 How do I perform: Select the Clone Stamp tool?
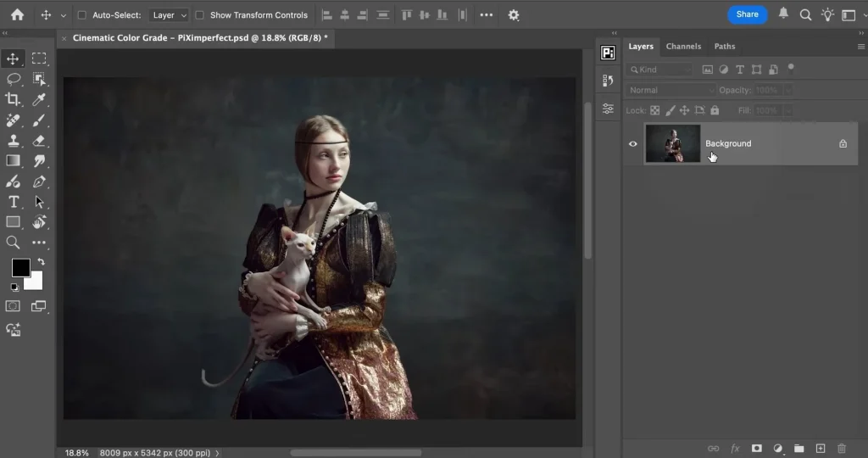[13, 141]
